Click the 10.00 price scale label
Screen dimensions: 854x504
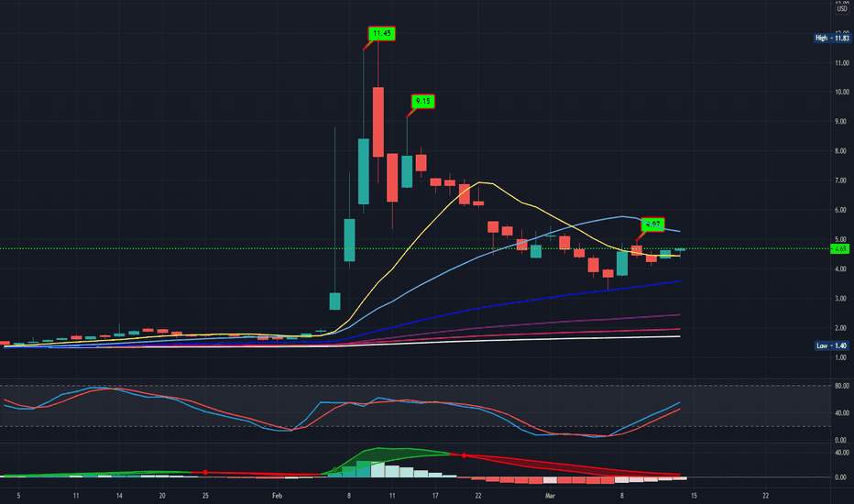[841, 92]
